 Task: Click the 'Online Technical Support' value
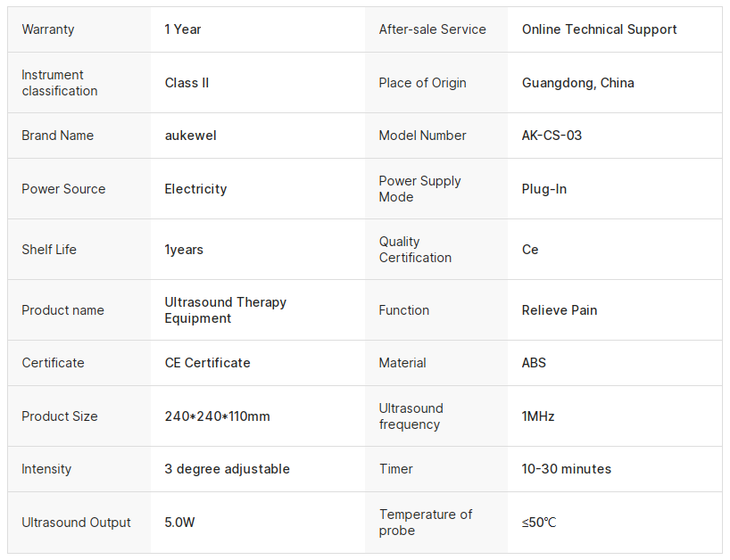point(599,29)
